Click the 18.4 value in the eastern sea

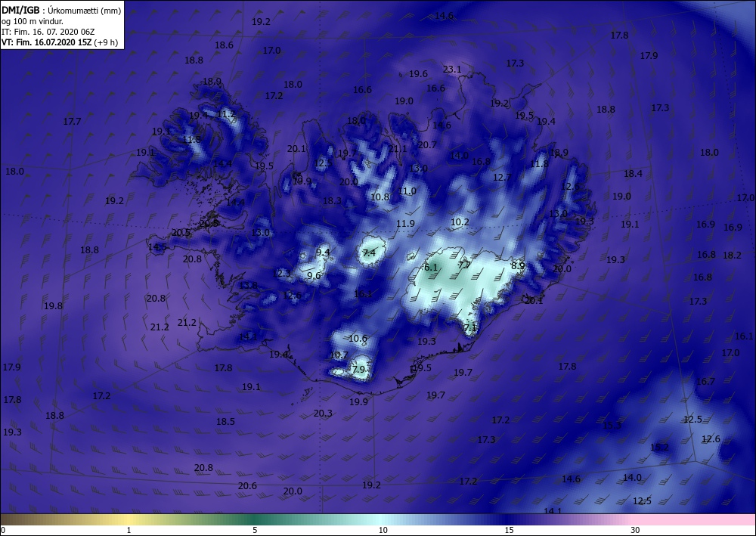(x=633, y=174)
